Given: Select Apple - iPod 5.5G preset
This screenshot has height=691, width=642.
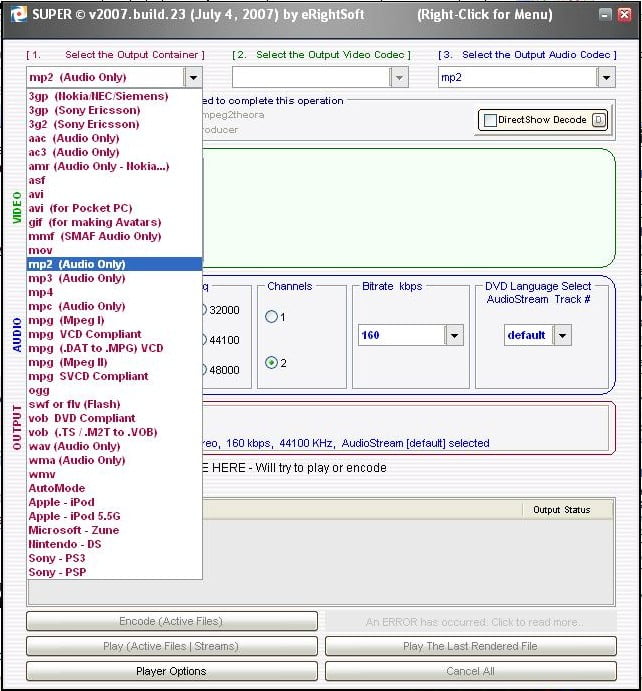Looking at the screenshot, I should click(115, 516).
